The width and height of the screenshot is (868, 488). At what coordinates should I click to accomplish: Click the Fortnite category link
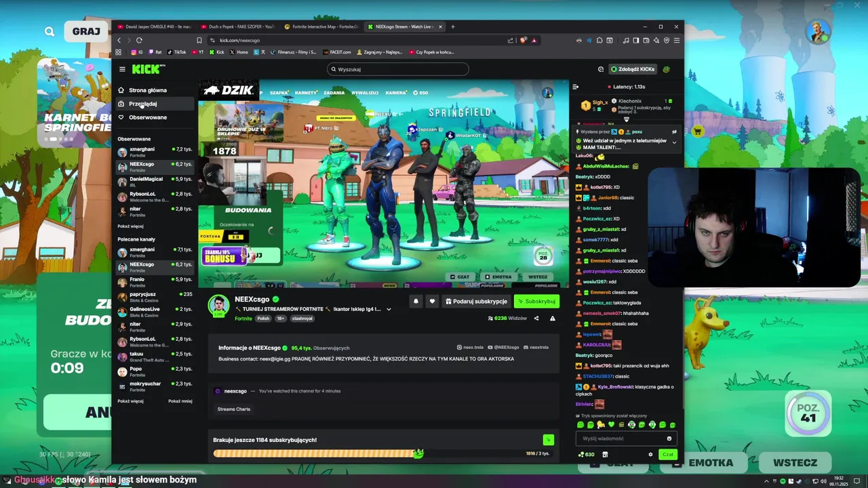(x=243, y=319)
